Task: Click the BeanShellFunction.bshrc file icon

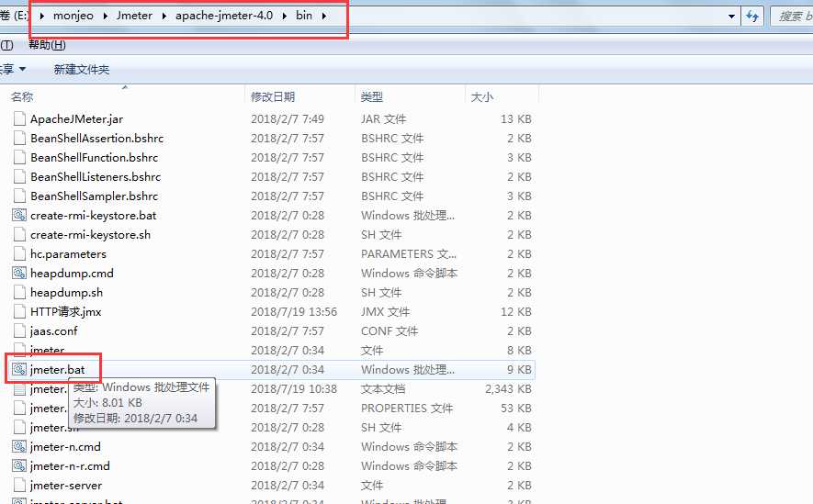Action: coord(19,158)
